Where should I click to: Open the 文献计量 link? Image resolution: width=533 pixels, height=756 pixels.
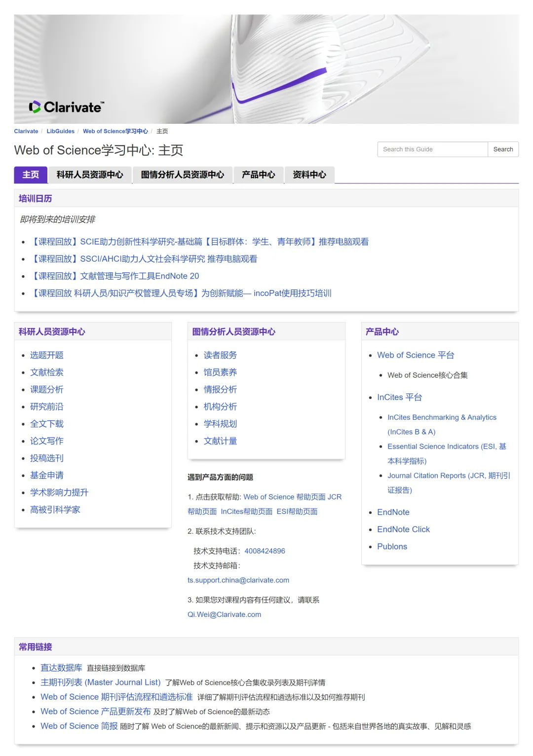point(220,441)
